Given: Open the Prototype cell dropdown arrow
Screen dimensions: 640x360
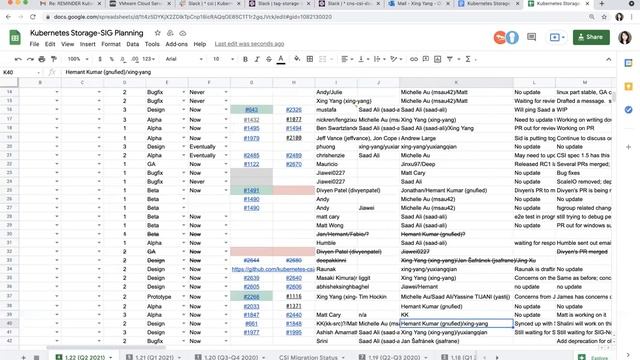Looking at the screenshot, I should [x=183, y=297].
